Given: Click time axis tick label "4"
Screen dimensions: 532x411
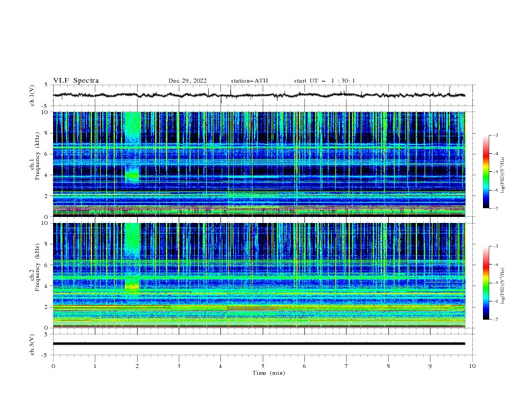Looking at the screenshot, I should (x=220, y=366).
